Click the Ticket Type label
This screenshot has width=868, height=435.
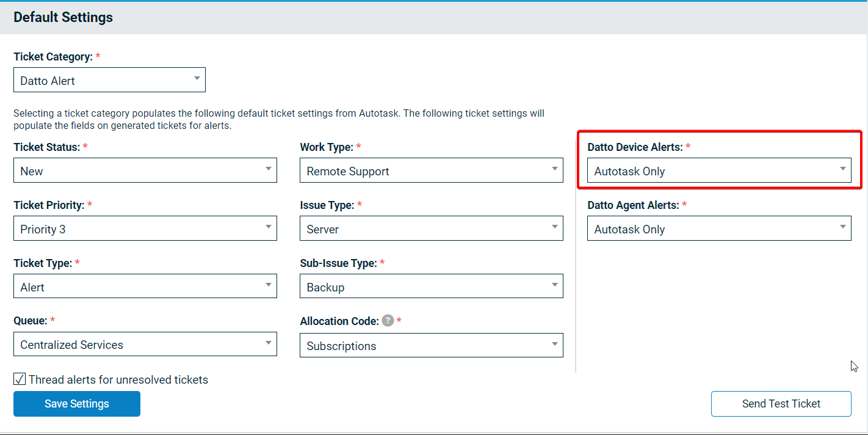click(x=43, y=263)
